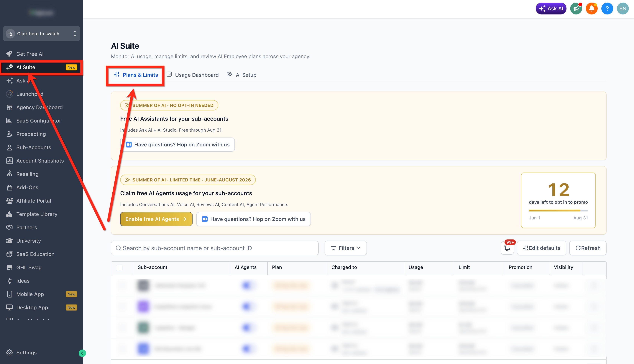
Task: Toggle the select-all checkbox in table header
Action: (x=119, y=268)
